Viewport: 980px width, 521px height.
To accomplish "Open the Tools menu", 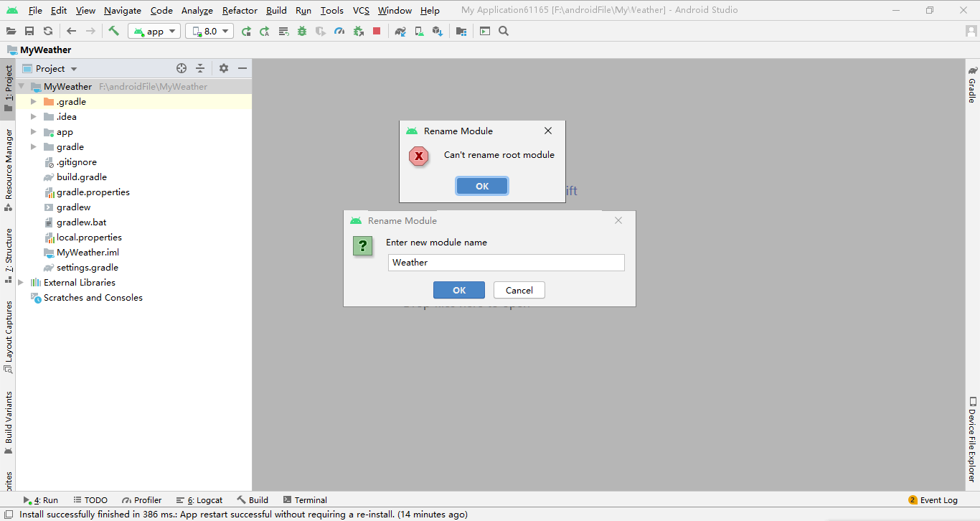I will tap(332, 11).
